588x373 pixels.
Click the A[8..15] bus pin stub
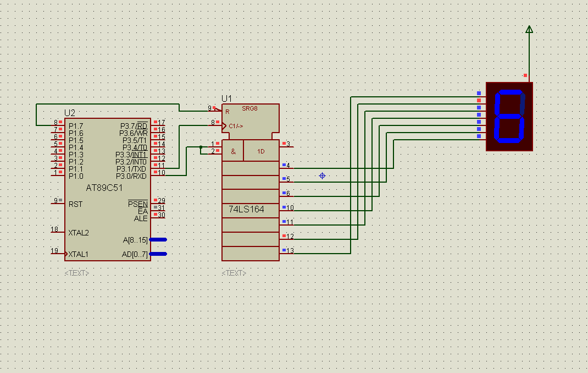[x=158, y=239]
